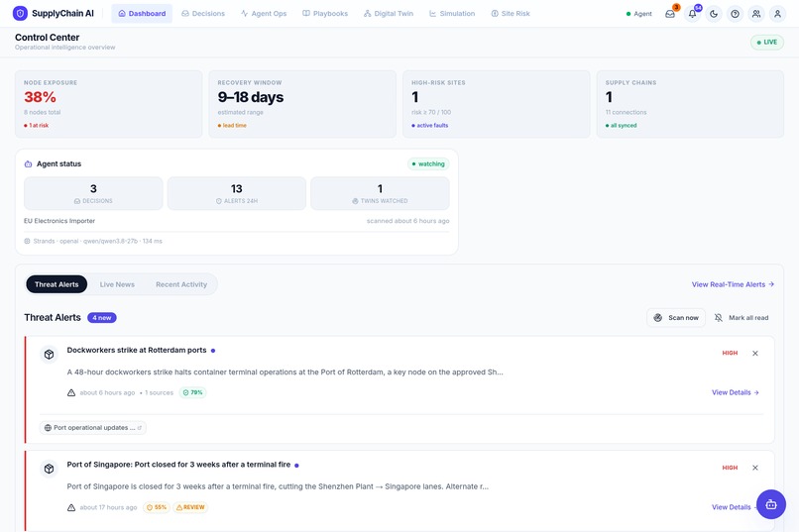Click the EU Electronics Importer label
799x532 pixels.
(59, 221)
